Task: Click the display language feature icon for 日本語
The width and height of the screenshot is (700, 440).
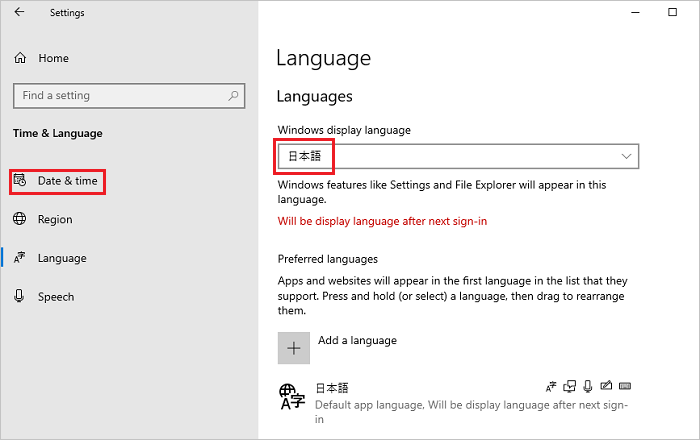Action: coord(551,386)
